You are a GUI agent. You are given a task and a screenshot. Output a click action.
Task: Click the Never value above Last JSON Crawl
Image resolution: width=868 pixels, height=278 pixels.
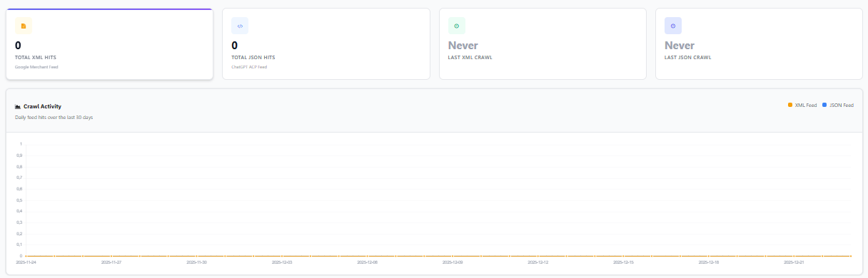pyautogui.click(x=680, y=46)
